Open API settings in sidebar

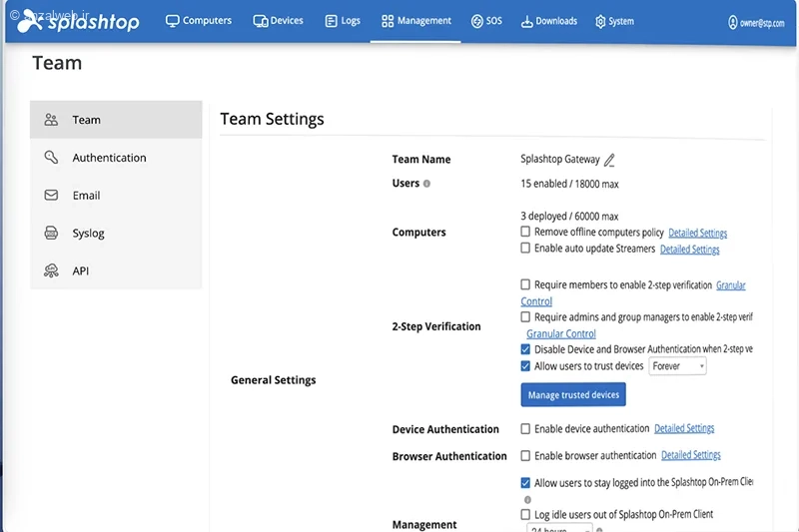tap(116, 270)
